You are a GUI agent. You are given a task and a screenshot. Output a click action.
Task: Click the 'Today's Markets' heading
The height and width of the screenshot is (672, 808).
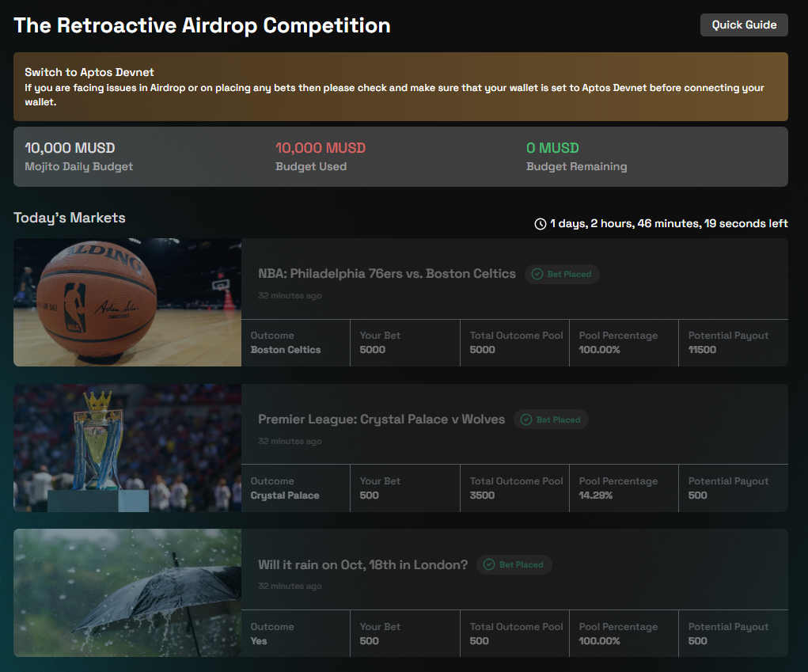point(70,218)
